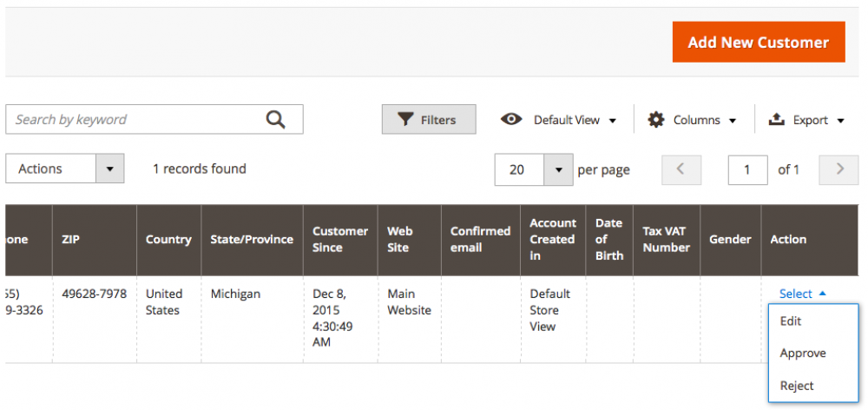Click the magnifying glass search icon
The image size is (868, 410).
coord(275,119)
